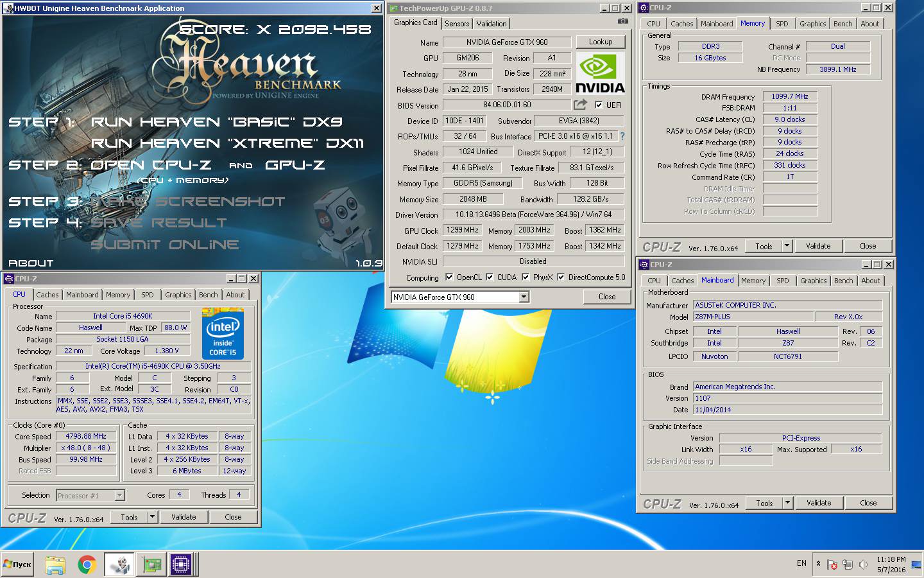Expand Tools dropdown arrow in CPU-Z Mainboard window
This screenshot has height=578, width=924.
(x=787, y=503)
